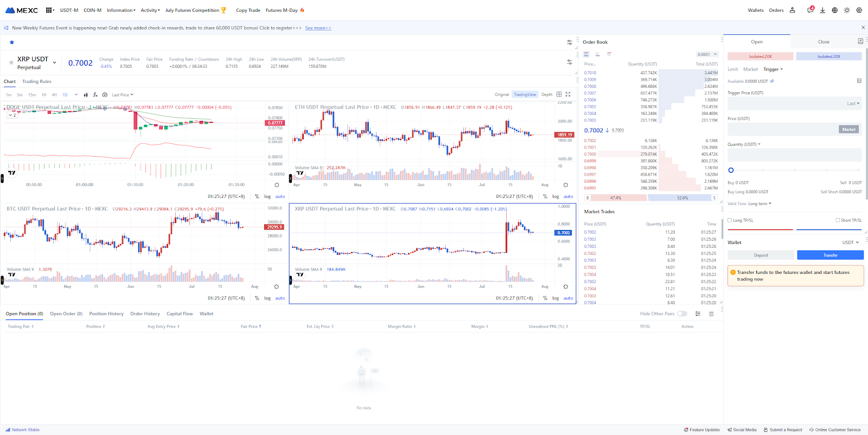
Task: Toggle percent scale on DOGE chart
Action: 257,197
